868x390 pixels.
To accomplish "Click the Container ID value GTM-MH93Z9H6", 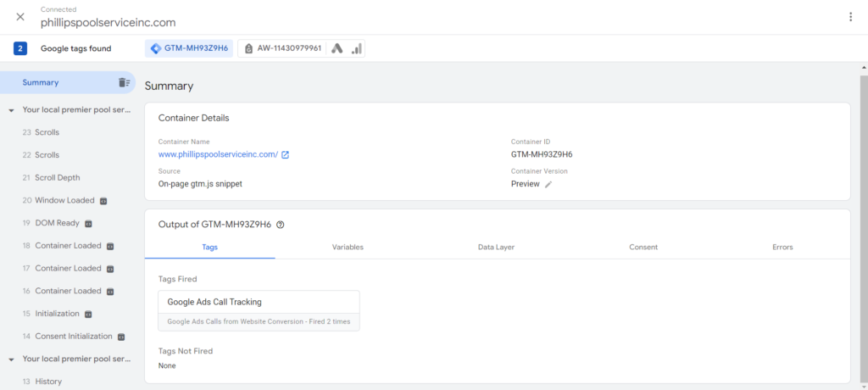I will coord(541,154).
